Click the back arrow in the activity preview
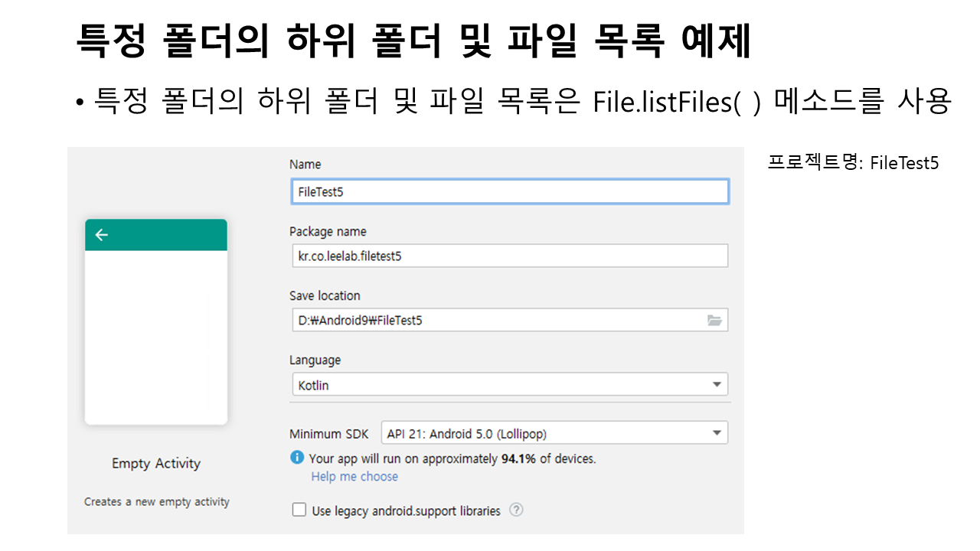The image size is (980, 551). pyautogui.click(x=101, y=235)
